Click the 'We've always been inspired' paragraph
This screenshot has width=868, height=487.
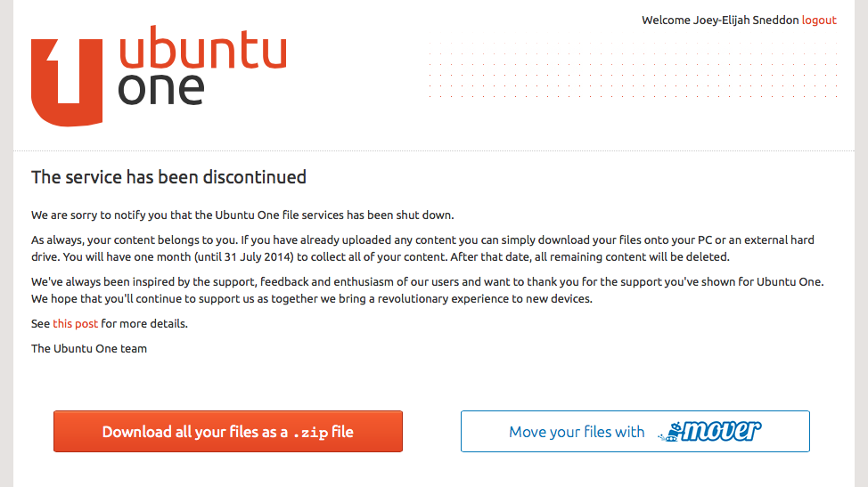click(427, 290)
